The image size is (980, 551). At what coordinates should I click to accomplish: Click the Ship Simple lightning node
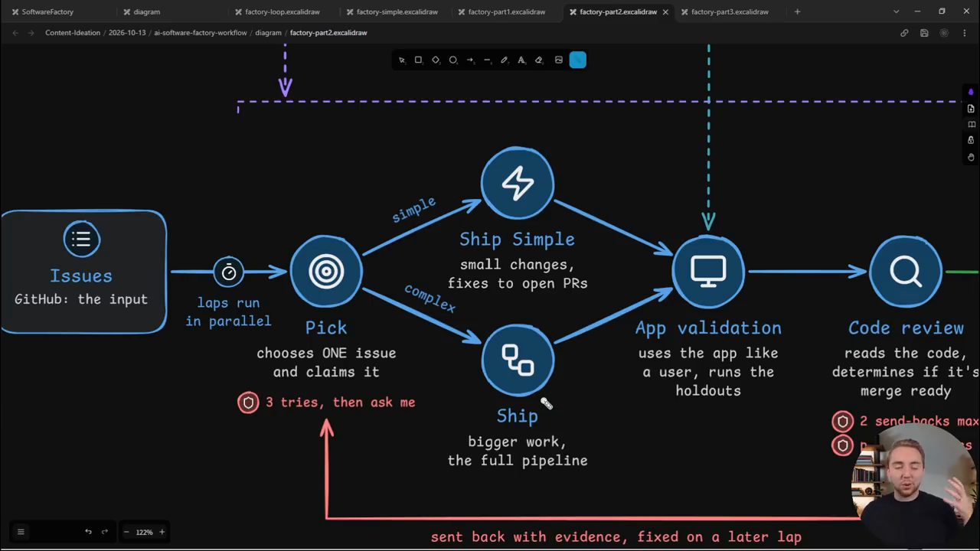(x=518, y=184)
